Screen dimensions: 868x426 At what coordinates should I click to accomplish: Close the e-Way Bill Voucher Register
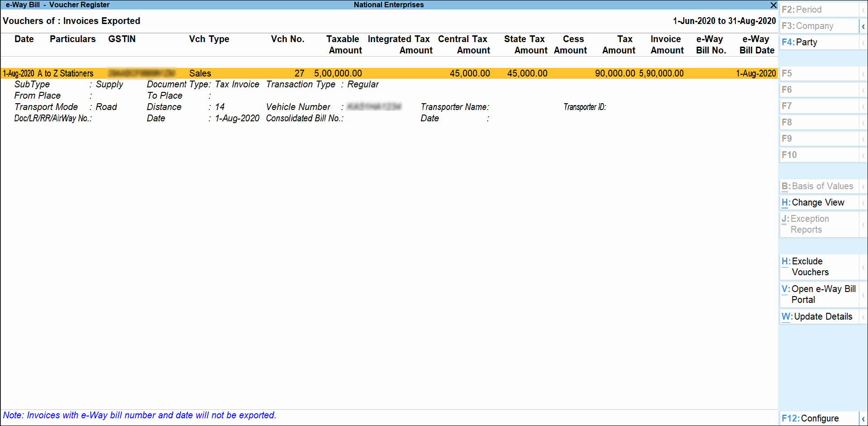coord(773,5)
